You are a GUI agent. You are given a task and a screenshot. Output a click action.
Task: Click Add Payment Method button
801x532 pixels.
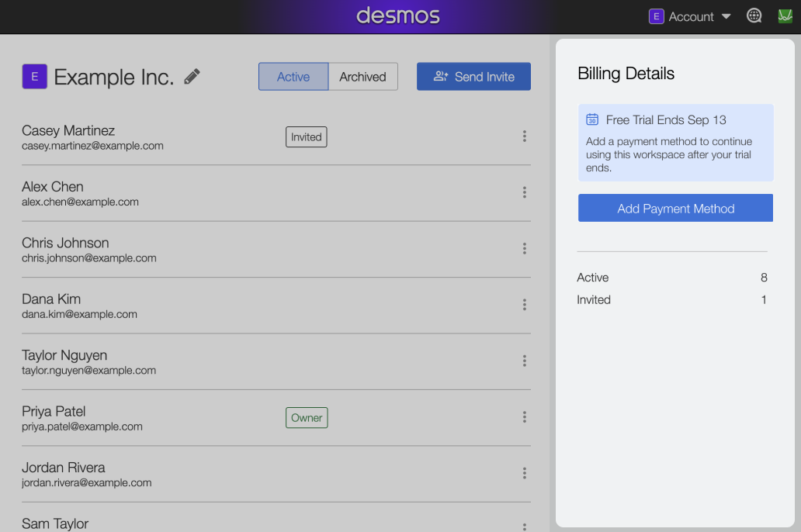(x=675, y=208)
